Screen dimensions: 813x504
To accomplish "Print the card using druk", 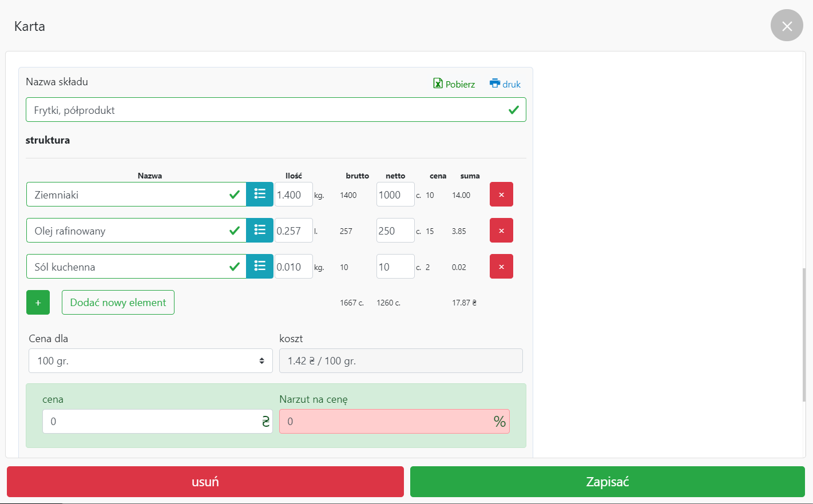I will [505, 84].
